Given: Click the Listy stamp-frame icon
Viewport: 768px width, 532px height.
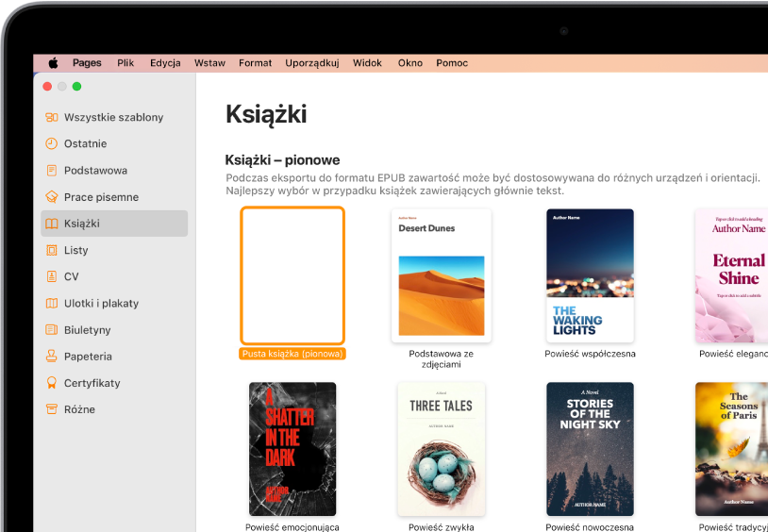Looking at the screenshot, I should [52, 250].
